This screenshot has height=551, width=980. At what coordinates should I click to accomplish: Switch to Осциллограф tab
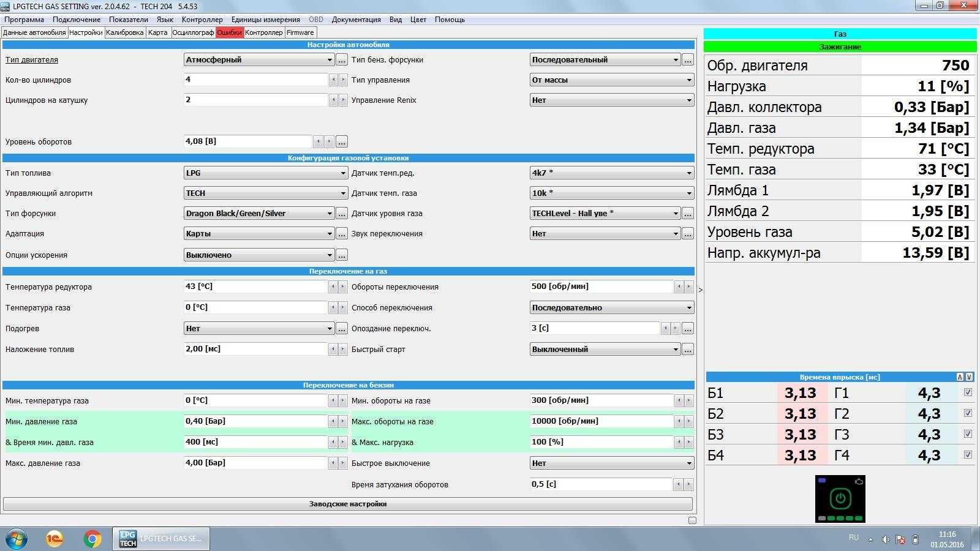coord(193,32)
